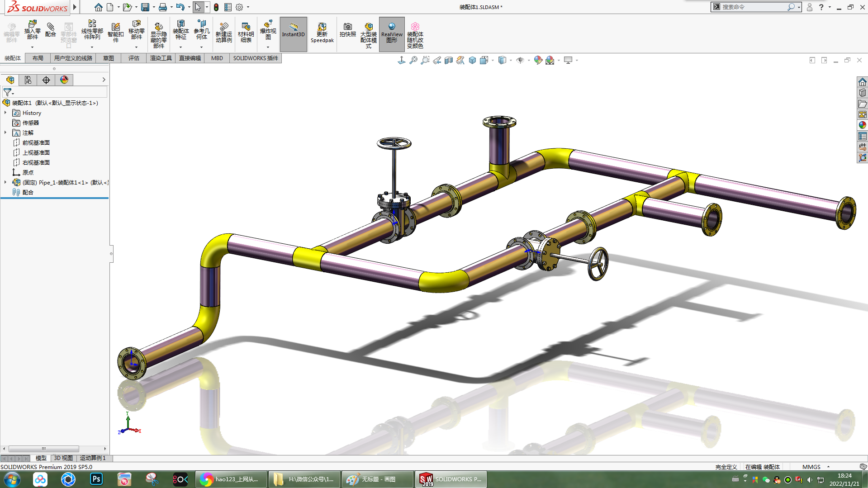Select the Mate (配合) tool
This screenshot has width=868, height=488.
tap(51, 30)
